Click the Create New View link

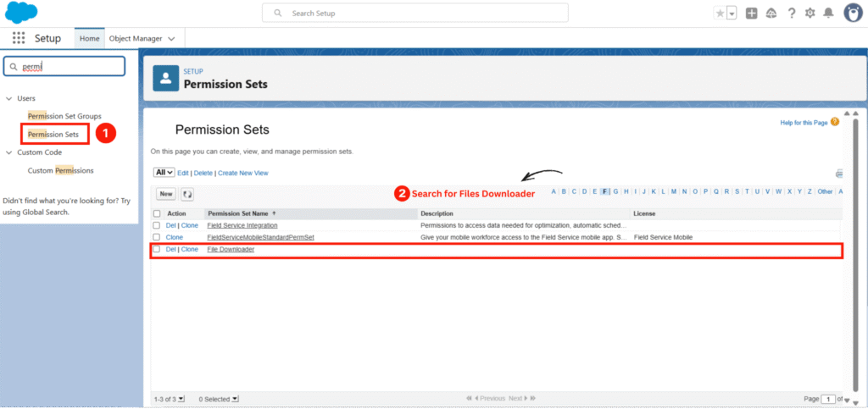(x=243, y=173)
